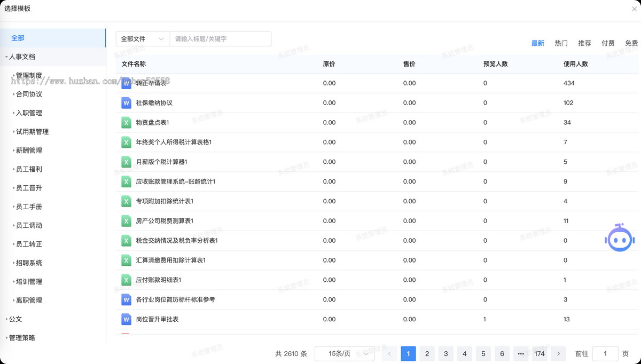The image size is (641, 364).
Task: Click file name 月薪版个税计算器1
Action: 162,162
